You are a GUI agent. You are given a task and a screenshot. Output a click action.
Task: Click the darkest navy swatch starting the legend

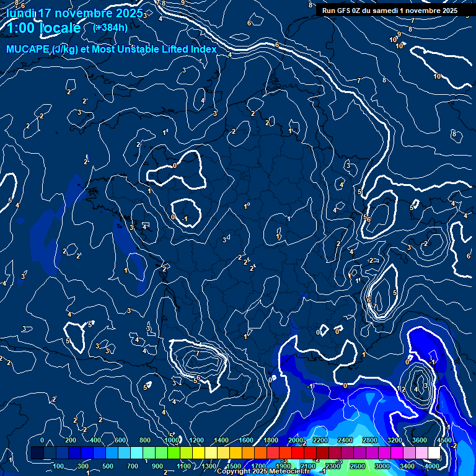click(37, 452)
